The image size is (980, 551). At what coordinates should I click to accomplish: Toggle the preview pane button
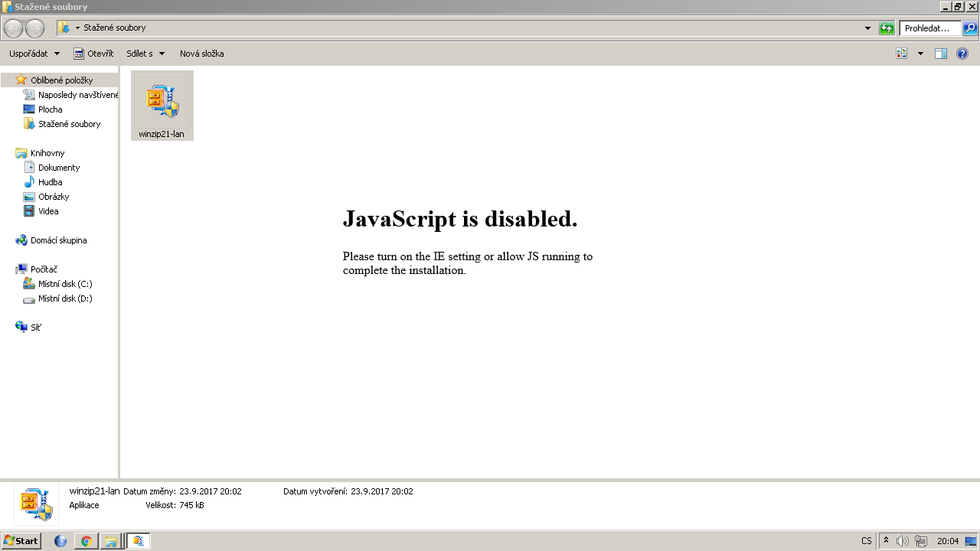[x=941, y=54]
